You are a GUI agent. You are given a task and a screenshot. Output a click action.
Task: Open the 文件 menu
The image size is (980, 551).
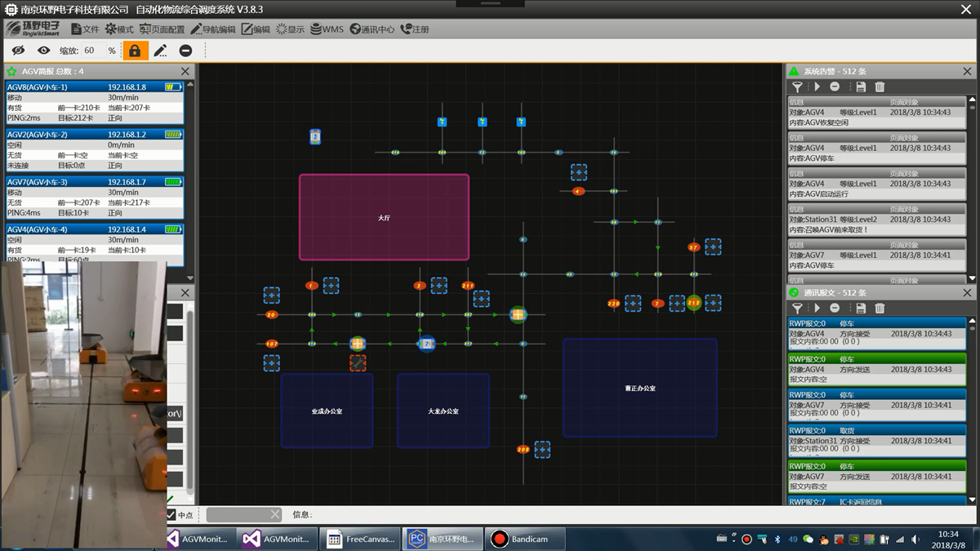pyautogui.click(x=85, y=29)
